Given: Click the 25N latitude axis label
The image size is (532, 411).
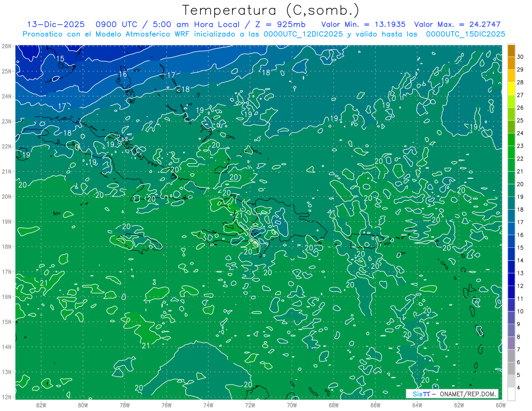Looking at the screenshot, I should click(x=6, y=71).
